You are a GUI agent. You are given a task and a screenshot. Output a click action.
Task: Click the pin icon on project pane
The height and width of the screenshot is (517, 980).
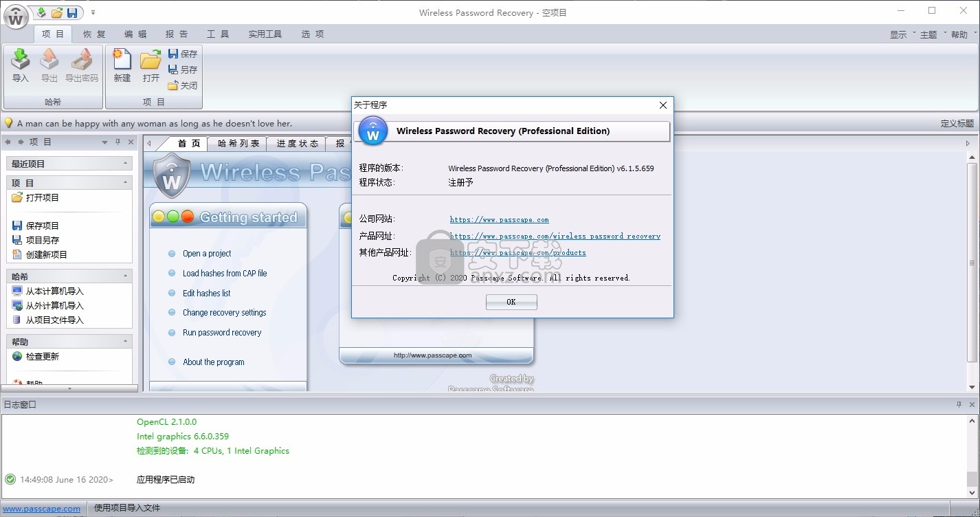[118, 142]
